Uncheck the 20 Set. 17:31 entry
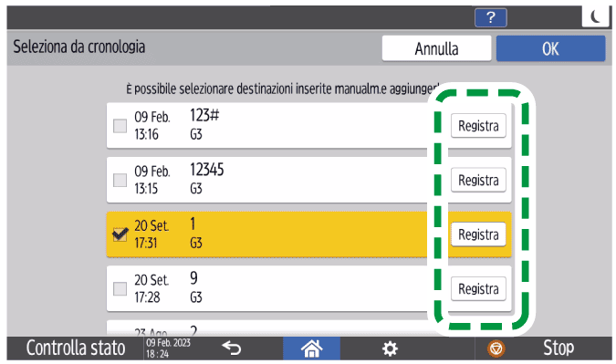 click(x=120, y=234)
